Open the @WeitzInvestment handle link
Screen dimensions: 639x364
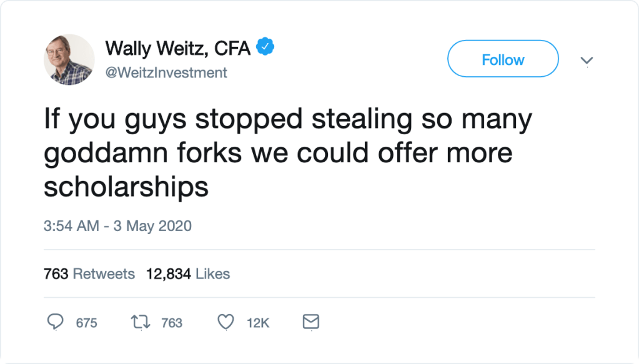click(x=166, y=73)
